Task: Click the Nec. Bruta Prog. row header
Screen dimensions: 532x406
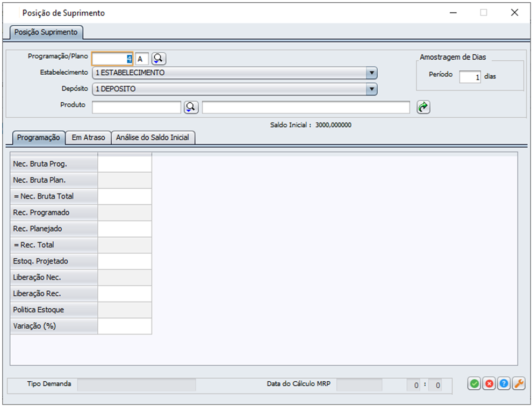Action: [x=54, y=164]
